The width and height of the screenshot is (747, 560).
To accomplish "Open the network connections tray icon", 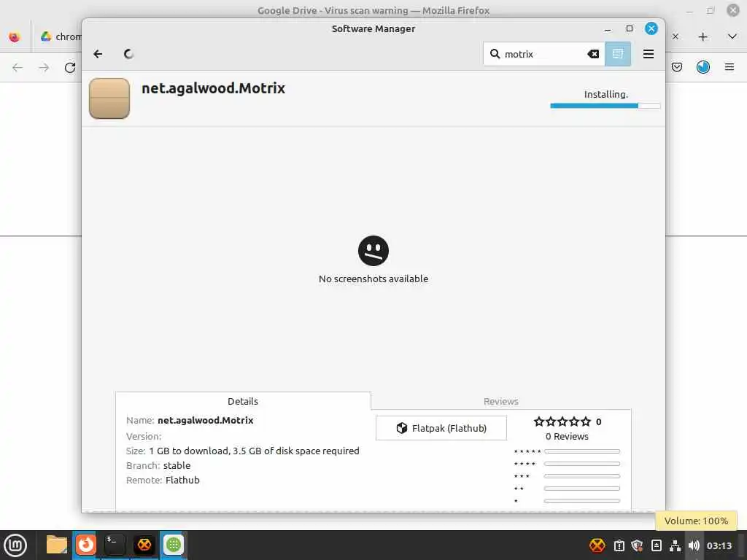I will pyautogui.click(x=675, y=545).
